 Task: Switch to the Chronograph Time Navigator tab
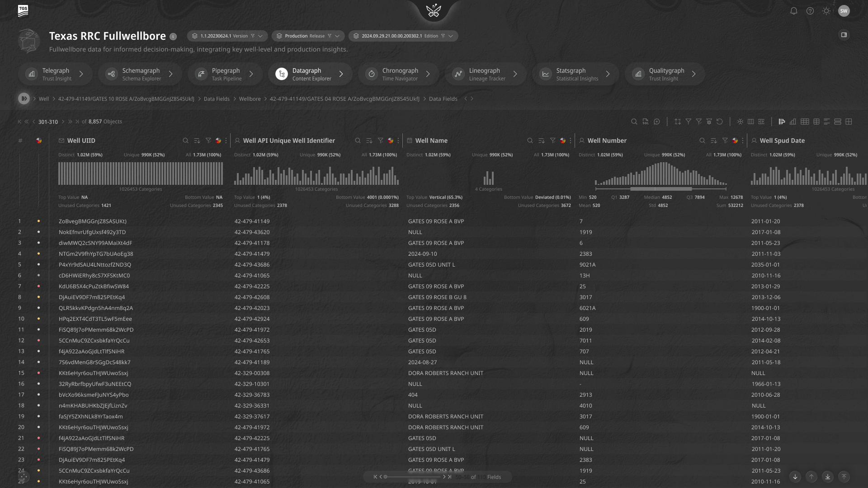398,74
